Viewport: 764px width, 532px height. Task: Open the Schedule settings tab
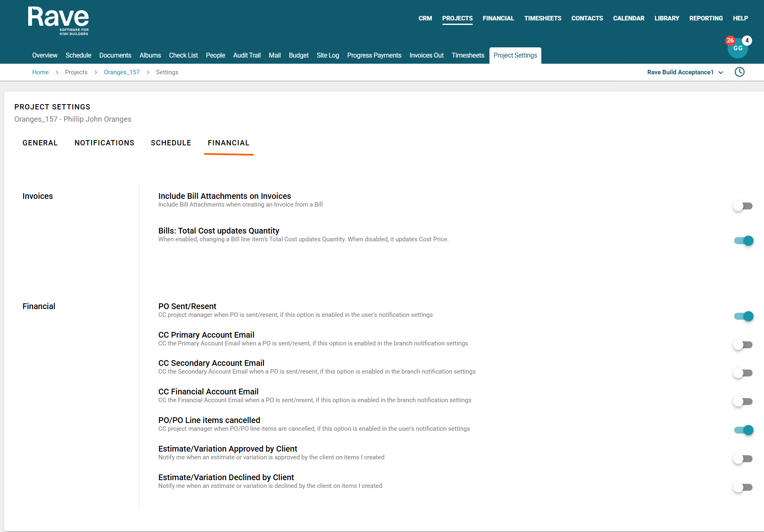tap(171, 143)
